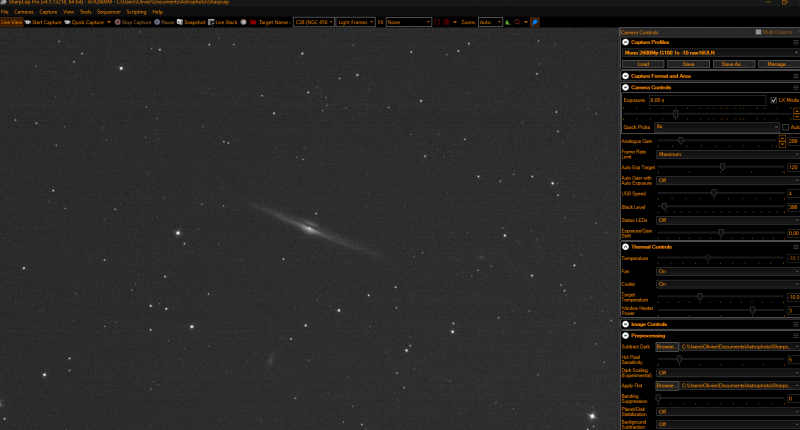Viewport: 800px width, 430px height.
Task: Click the Save As profile button
Action: click(734, 64)
